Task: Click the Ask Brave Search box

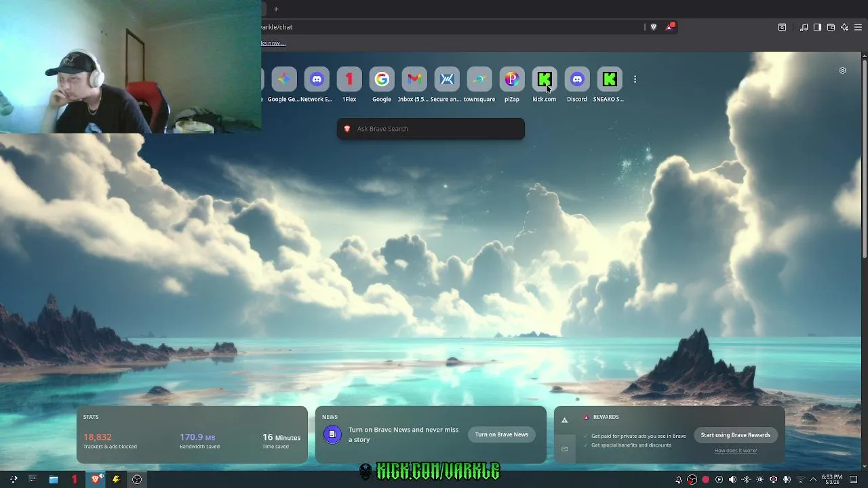Action: pos(431,129)
